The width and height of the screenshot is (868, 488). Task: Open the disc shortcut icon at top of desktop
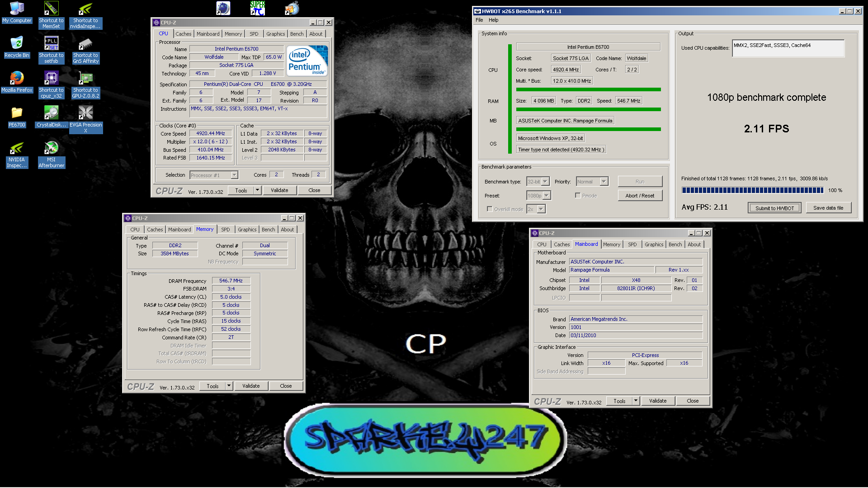click(x=292, y=8)
